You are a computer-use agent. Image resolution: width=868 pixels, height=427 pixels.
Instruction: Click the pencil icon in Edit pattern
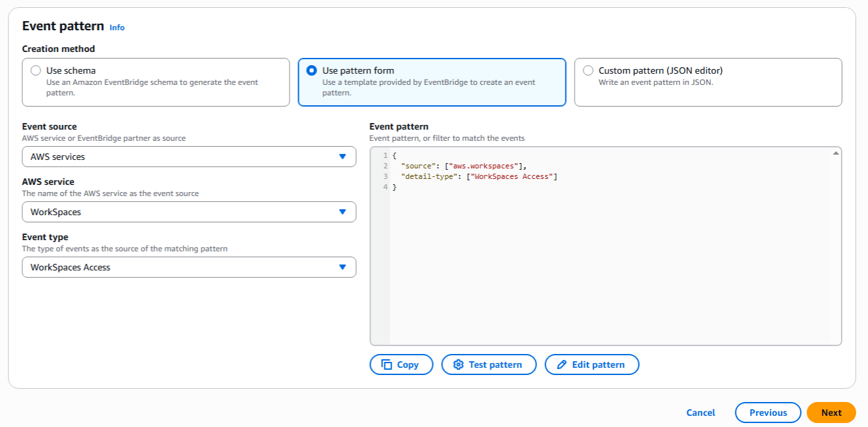pyautogui.click(x=561, y=364)
